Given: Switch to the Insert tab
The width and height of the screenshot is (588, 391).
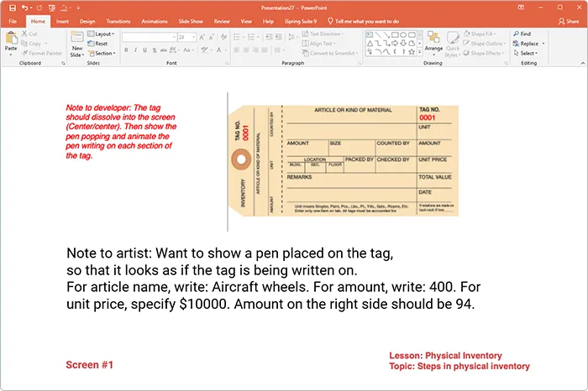Looking at the screenshot, I should (62, 21).
